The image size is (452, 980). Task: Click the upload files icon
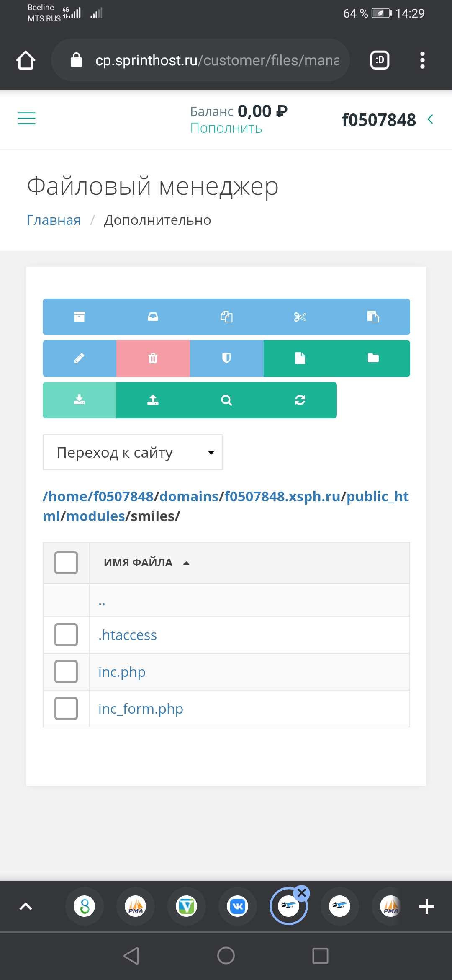[x=153, y=400]
